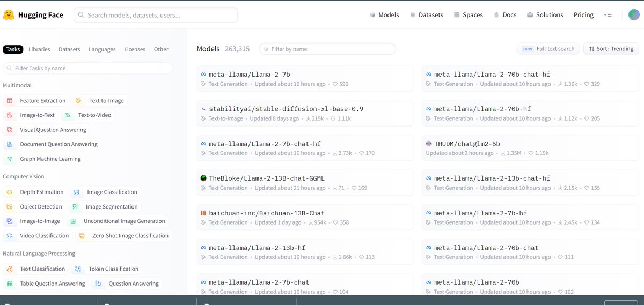Click the Filter Tasks by name input
644x305 pixels.
tap(87, 68)
